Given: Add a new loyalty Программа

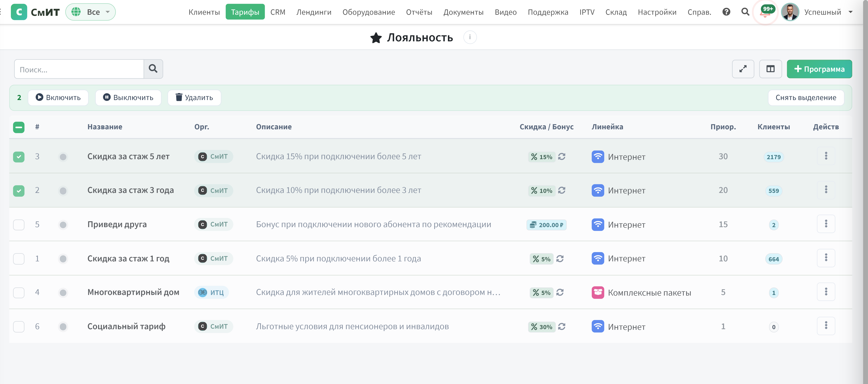Looking at the screenshot, I should pyautogui.click(x=819, y=69).
